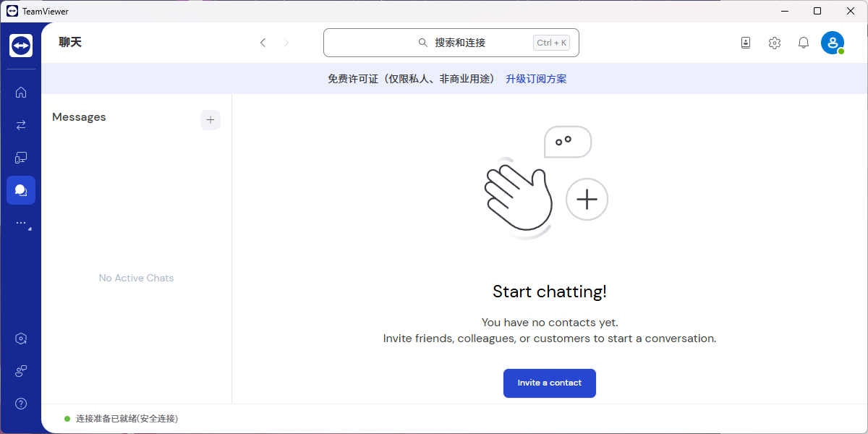The width and height of the screenshot is (868, 434).
Task: Click the green connection status dot
Action: click(67, 419)
